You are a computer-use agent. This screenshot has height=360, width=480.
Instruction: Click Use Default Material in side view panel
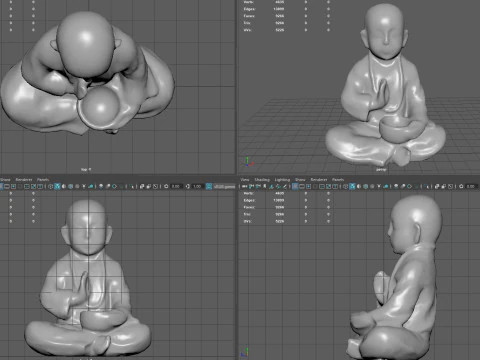(359, 186)
